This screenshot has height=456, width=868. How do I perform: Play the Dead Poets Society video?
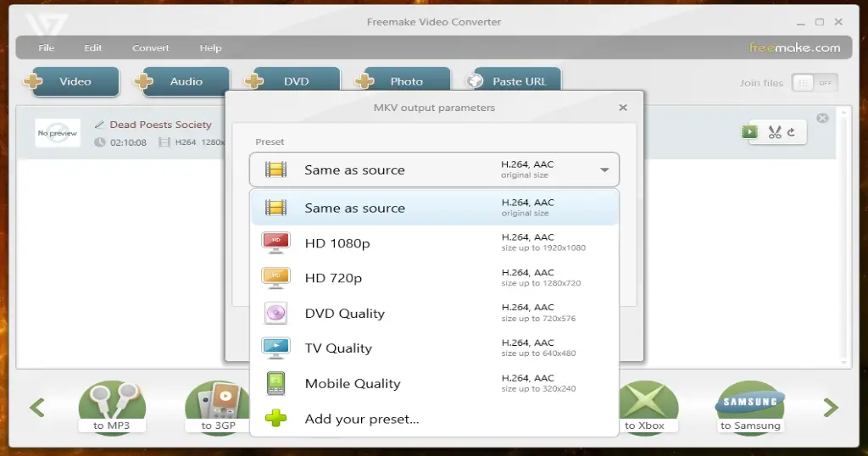pyautogui.click(x=749, y=131)
